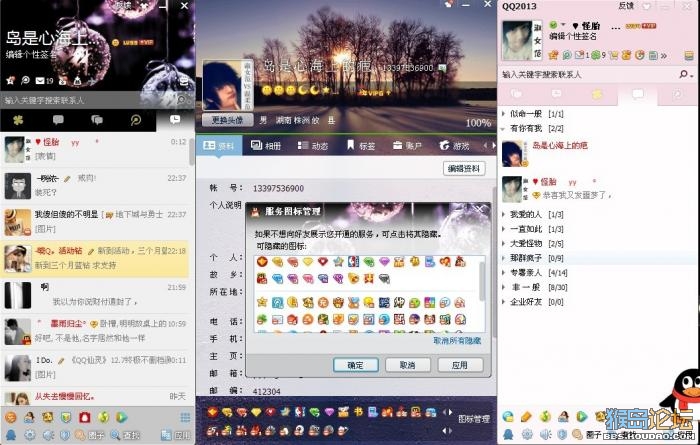Image resolution: width=700 pixels, height=445 pixels.
Task: Open QZone star icon in pink QQ window
Action: (554, 55)
